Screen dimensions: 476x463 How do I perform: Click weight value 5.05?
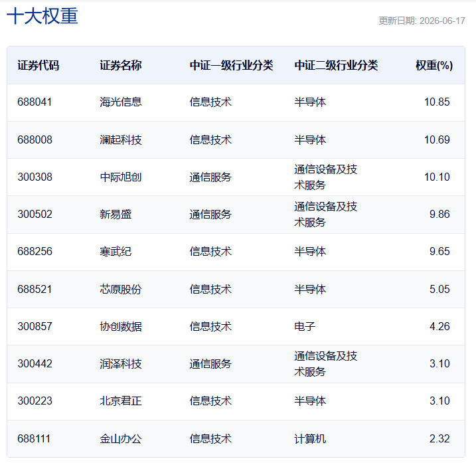coord(439,289)
